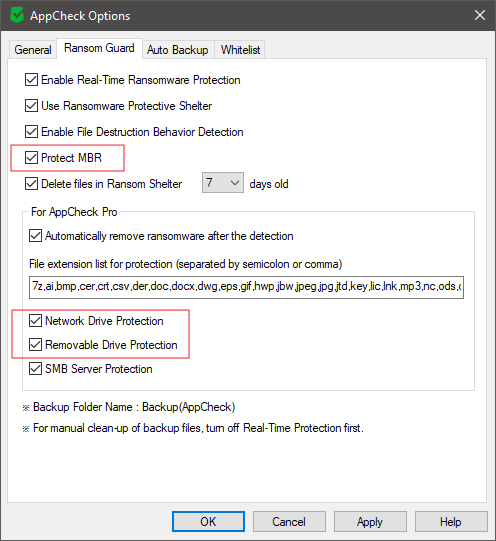Toggle SMB Server Protection checkbox
The image size is (496, 541).
[36, 369]
